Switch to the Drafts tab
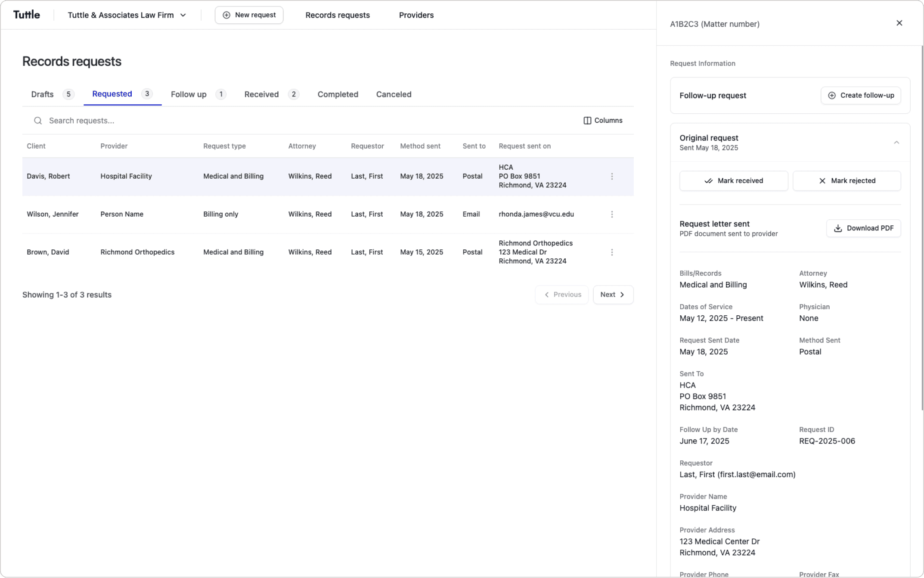The width and height of the screenshot is (924, 578). [x=43, y=94]
